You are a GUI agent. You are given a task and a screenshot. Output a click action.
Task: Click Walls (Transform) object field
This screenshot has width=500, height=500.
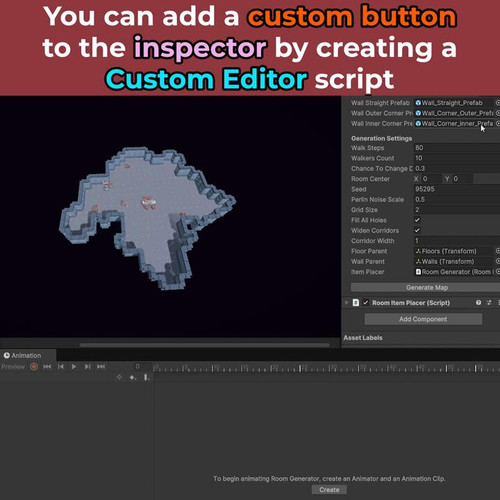point(454,261)
